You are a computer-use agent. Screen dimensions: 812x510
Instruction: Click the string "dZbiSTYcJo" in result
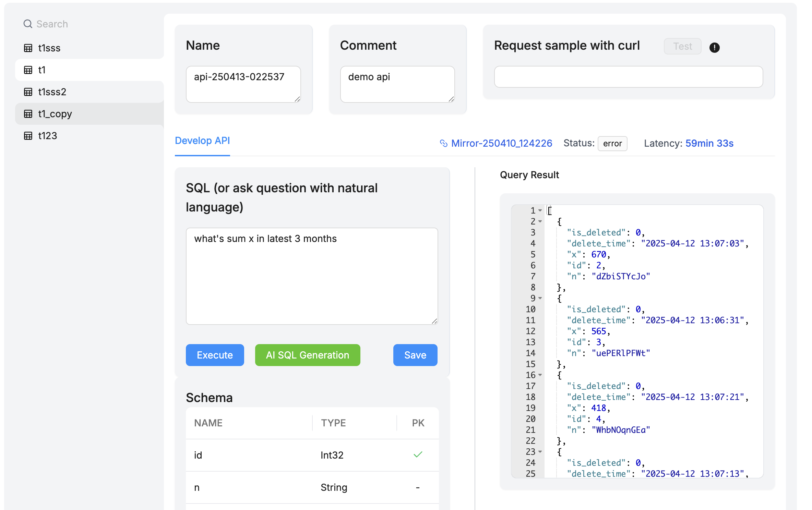pos(621,276)
